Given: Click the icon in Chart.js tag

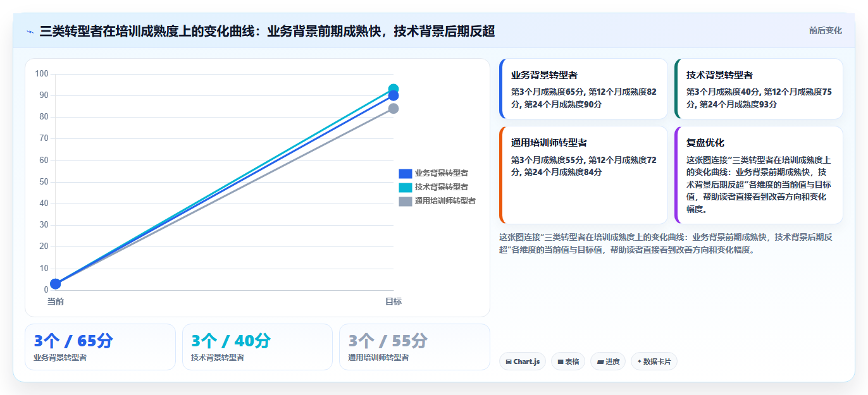Looking at the screenshot, I should click(509, 362).
